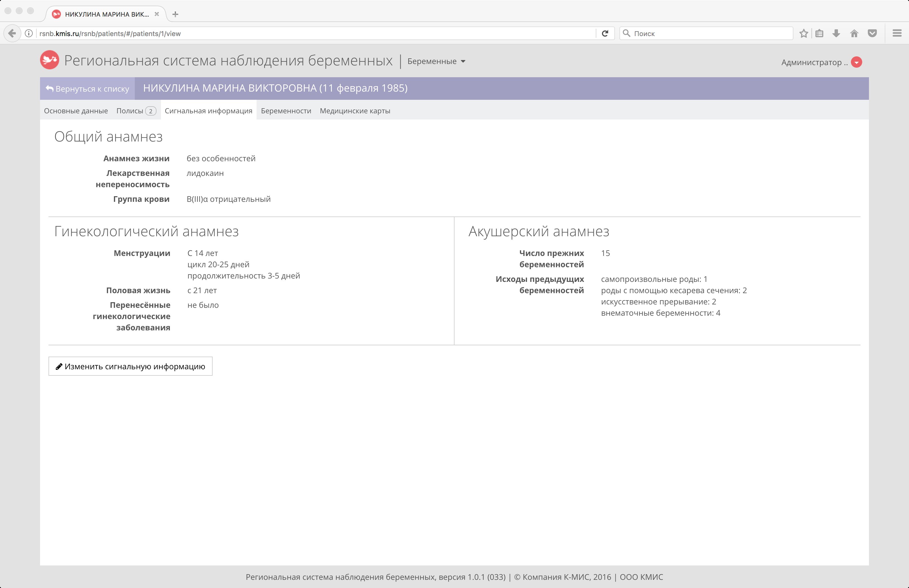This screenshot has height=588, width=909.
Task: Click previous pregnancies count '15'
Action: (x=605, y=253)
